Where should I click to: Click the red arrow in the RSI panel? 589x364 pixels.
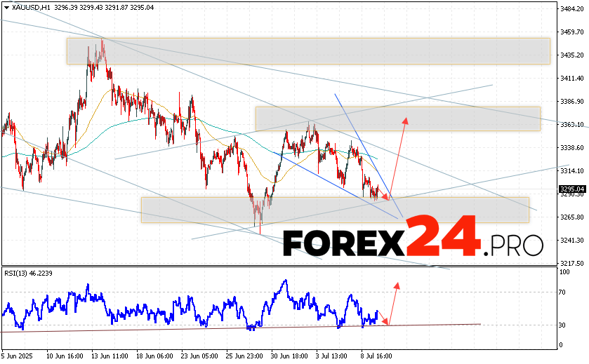[x=393, y=302]
